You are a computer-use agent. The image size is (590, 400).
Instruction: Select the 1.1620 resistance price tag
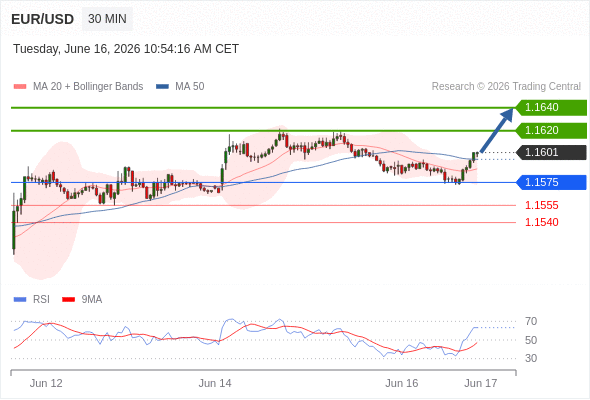tap(551, 131)
